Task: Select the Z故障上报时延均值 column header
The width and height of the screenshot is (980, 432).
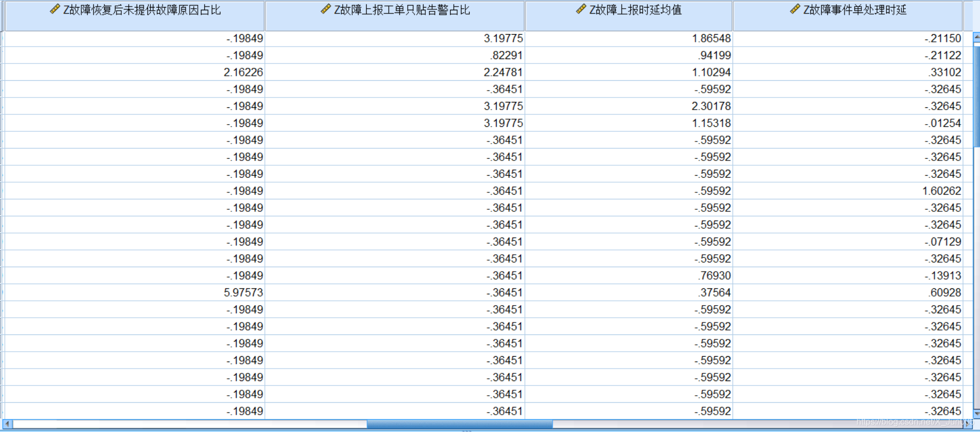Action: tap(629, 16)
